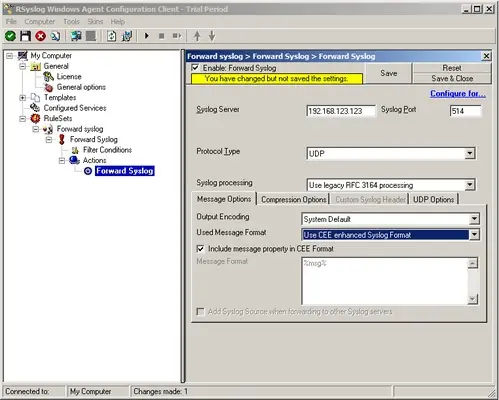Screen dimensions: 499x400
Task: Click the connect computers toolbar icon
Action: (x=76, y=36)
